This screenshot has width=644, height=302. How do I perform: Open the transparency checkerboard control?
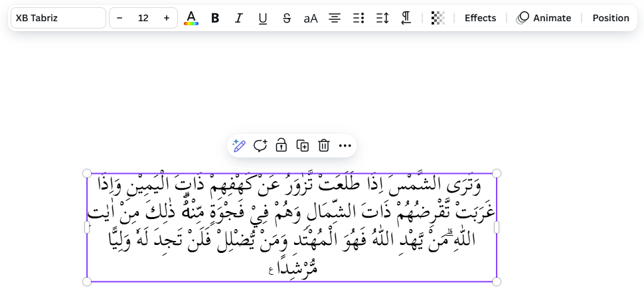pos(438,18)
